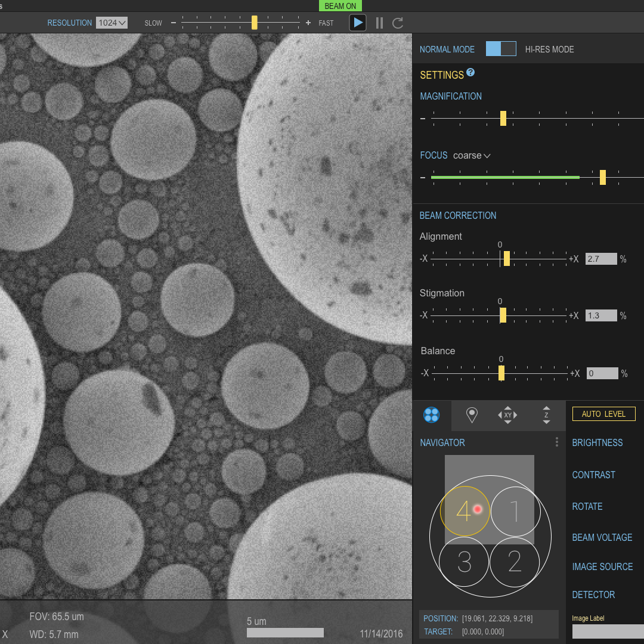644x644 pixels.
Task: Select sample position 1 in Navigator
Action: click(515, 512)
